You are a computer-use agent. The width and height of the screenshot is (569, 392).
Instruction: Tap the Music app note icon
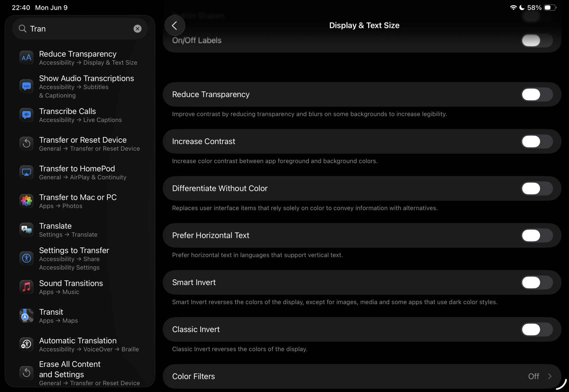pos(26,287)
